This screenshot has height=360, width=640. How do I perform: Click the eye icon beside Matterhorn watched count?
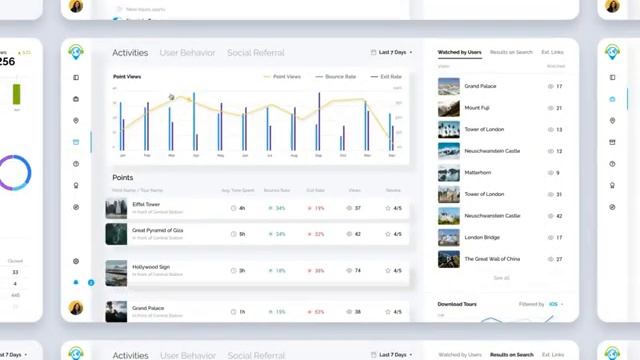pos(551,173)
